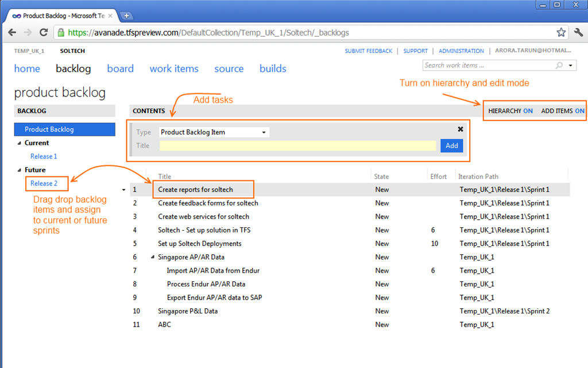Close the Product Backlog browser tab
The width and height of the screenshot is (588, 368).
110,16
